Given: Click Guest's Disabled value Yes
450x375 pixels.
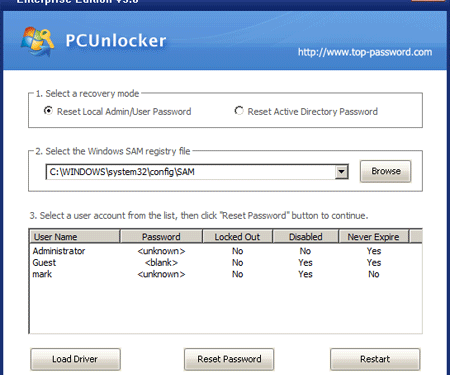Looking at the screenshot, I should coord(305,263).
